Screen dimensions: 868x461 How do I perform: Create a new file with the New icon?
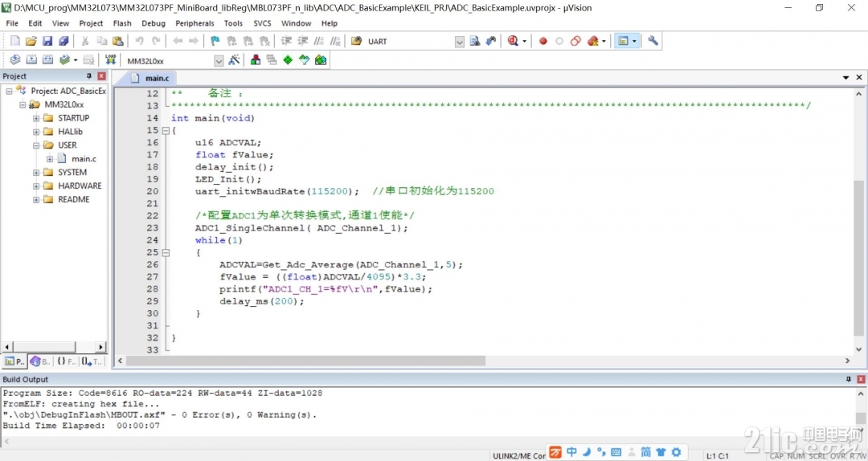click(15, 41)
